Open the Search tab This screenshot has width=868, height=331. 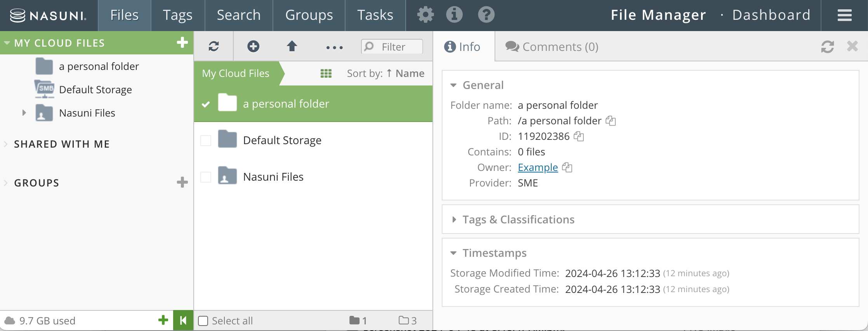(x=239, y=15)
